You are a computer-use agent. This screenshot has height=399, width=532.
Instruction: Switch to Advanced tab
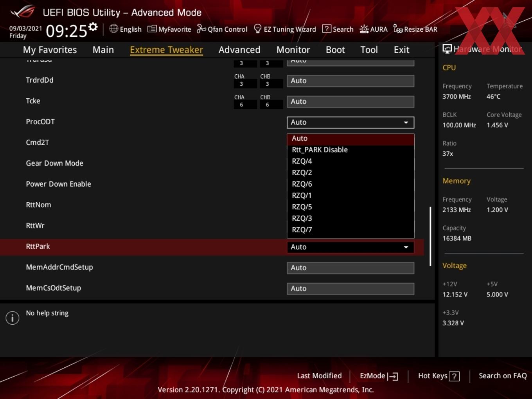click(x=239, y=50)
